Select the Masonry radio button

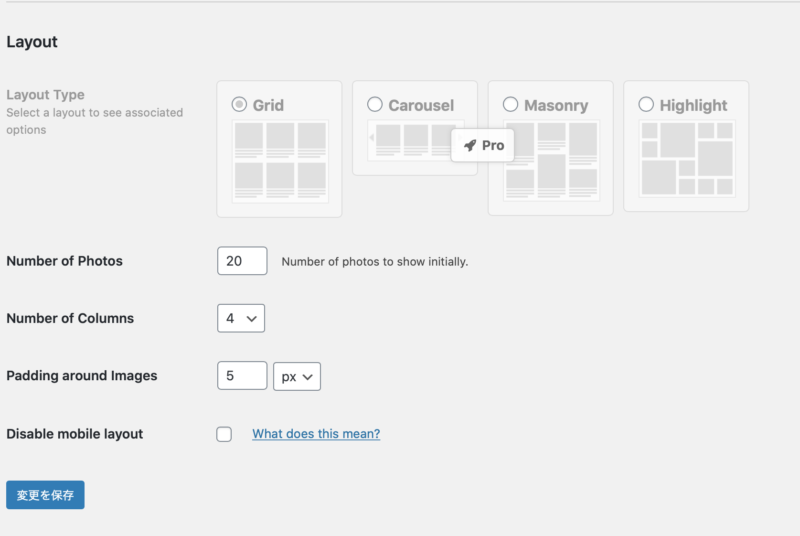(510, 105)
